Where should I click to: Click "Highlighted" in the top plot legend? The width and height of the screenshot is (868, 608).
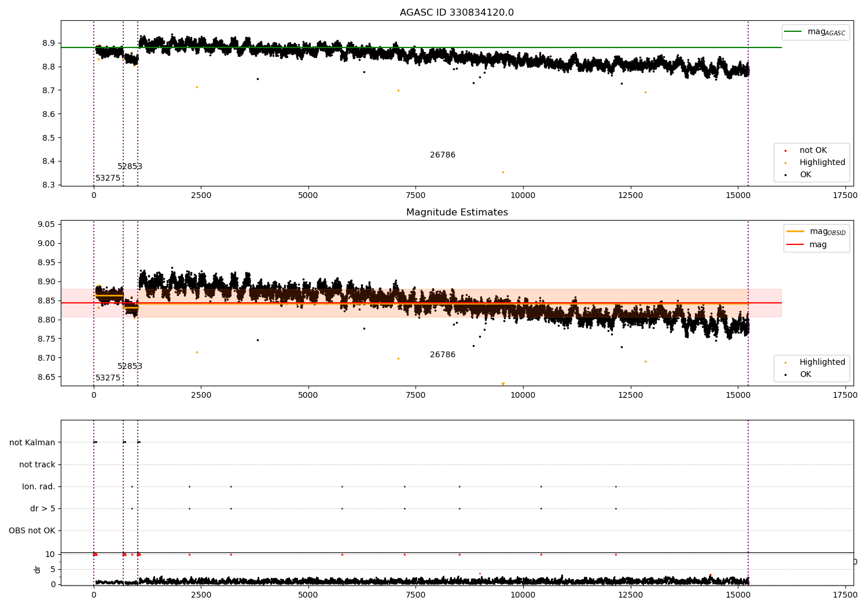(815, 163)
